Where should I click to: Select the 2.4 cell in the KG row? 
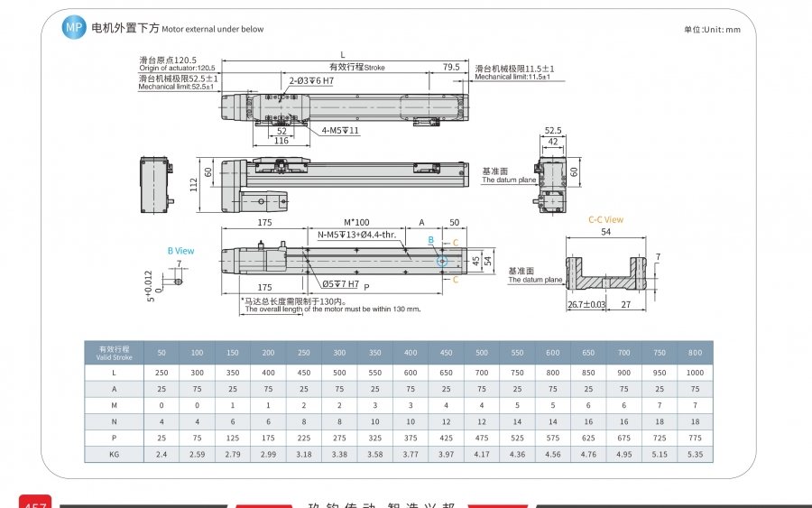tap(161, 454)
